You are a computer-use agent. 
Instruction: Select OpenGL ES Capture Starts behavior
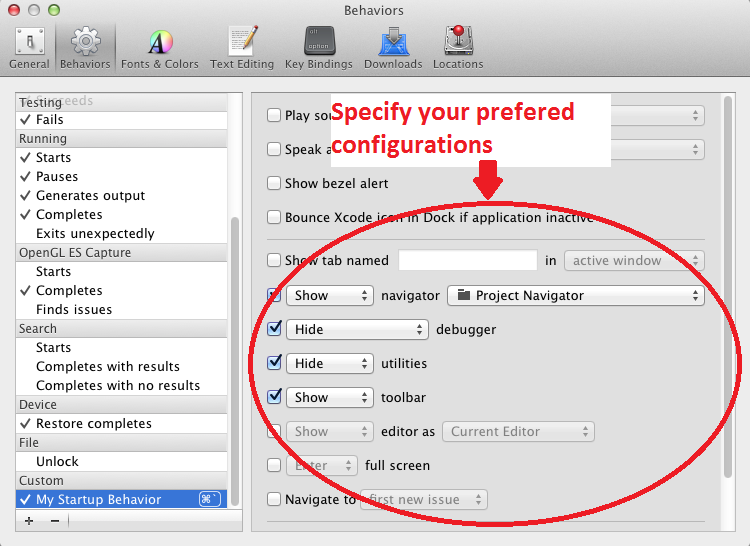121,272
